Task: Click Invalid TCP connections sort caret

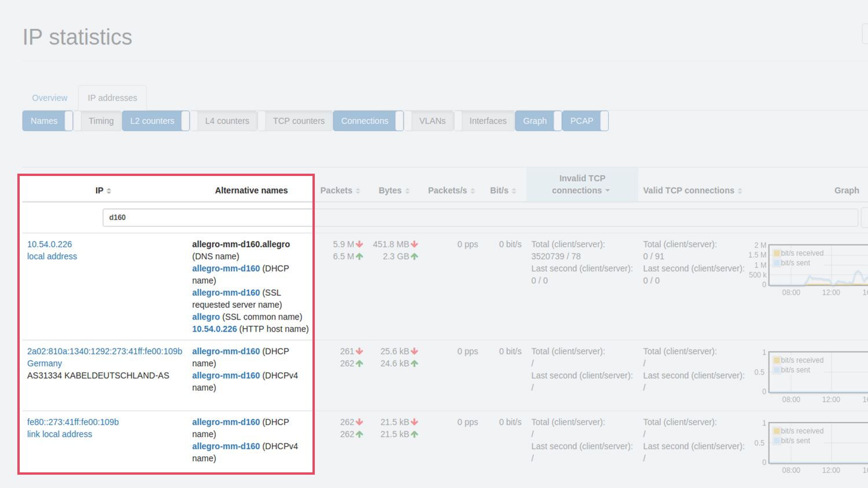Action: point(608,191)
